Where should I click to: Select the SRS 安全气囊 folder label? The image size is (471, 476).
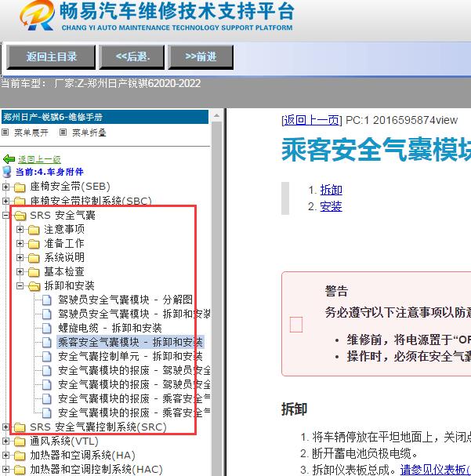coord(63,215)
